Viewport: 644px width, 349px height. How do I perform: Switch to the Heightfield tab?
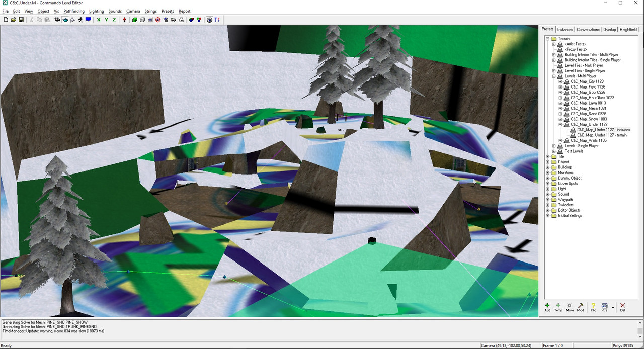click(628, 29)
